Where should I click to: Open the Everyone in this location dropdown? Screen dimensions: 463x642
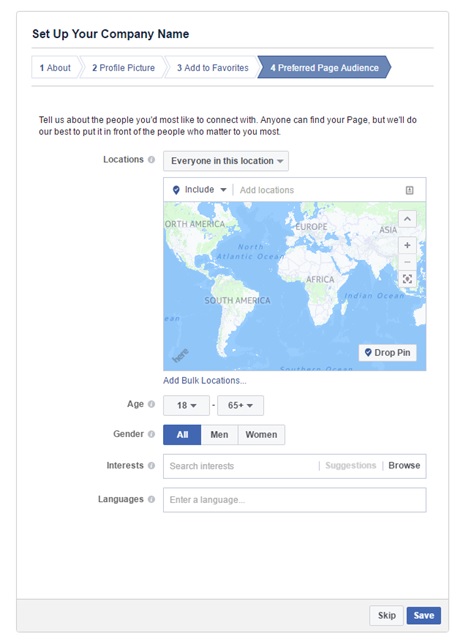(x=226, y=161)
